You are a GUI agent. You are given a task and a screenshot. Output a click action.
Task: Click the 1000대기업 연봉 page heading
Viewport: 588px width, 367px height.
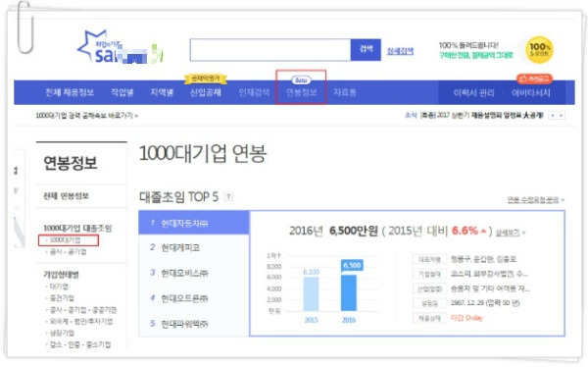(203, 154)
